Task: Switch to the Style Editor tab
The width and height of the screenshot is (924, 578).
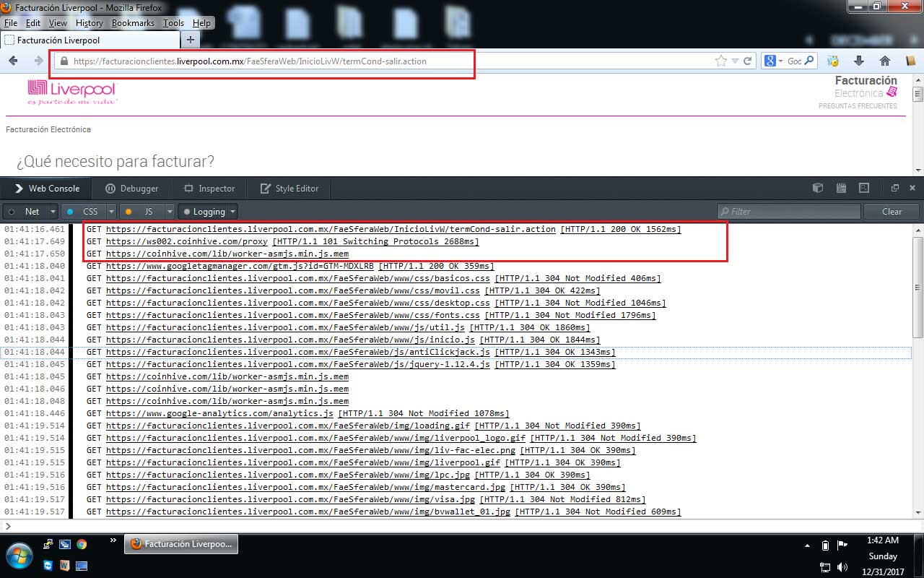Action: tap(289, 189)
